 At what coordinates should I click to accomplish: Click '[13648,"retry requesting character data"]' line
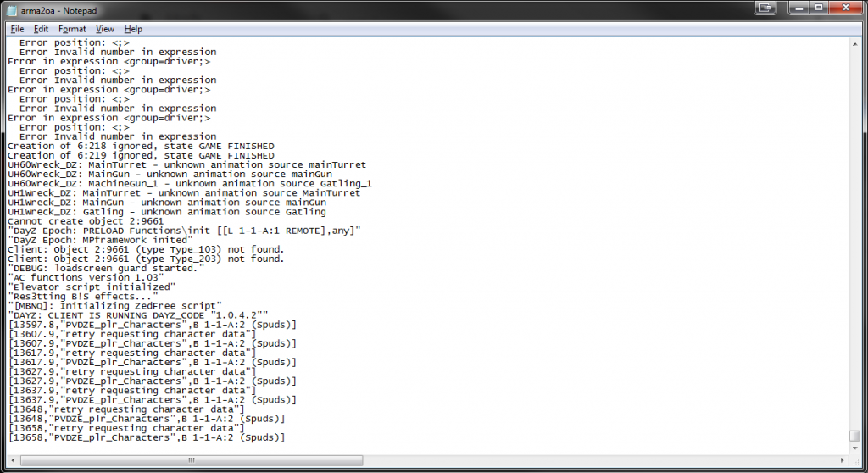coord(126,410)
